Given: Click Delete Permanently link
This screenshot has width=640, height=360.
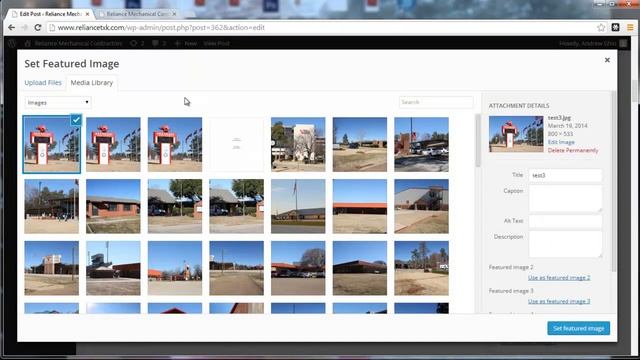Looking at the screenshot, I should (573, 150).
